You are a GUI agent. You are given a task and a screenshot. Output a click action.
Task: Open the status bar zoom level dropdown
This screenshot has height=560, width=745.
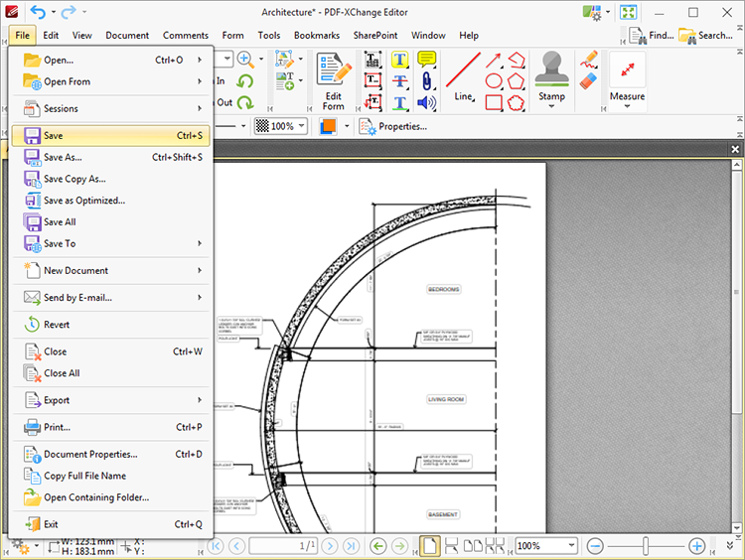(571, 546)
